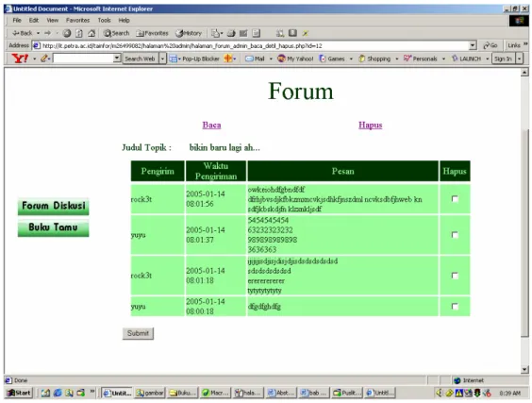Click the vertical scrollbar down arrow
532x403 pixels.
pyautogui.click(x=524, y=369)
